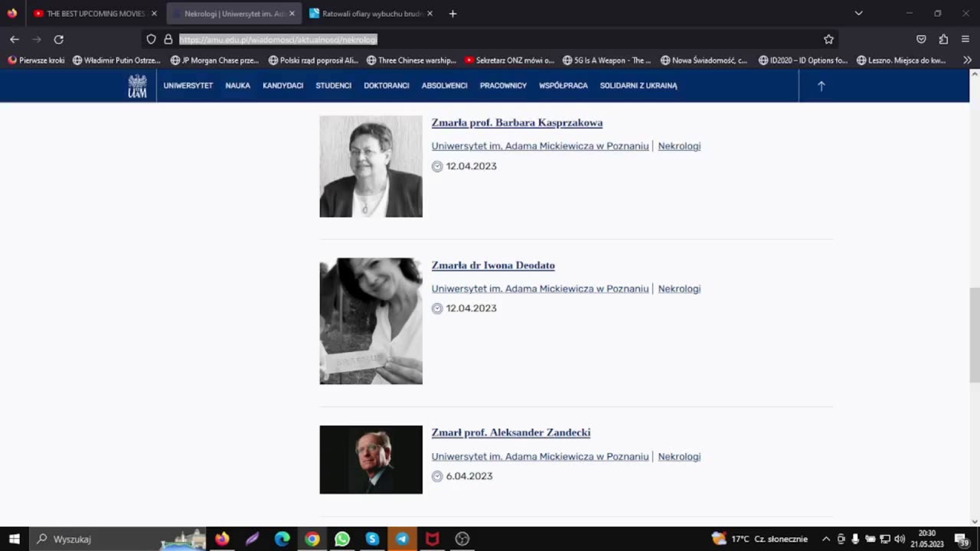Bookmark this page with star icon
The image size is (980, 551).
click(828, 39)
